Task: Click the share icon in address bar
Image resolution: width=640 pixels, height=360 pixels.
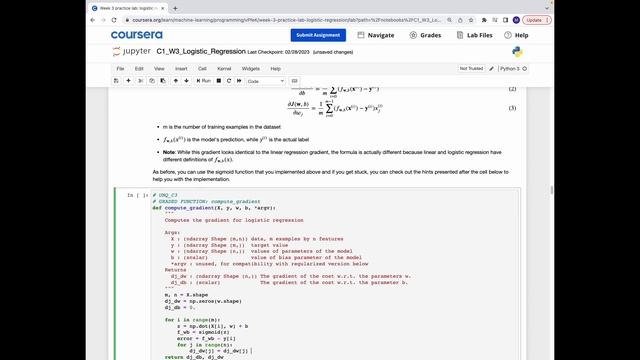Action: point(460,20)
